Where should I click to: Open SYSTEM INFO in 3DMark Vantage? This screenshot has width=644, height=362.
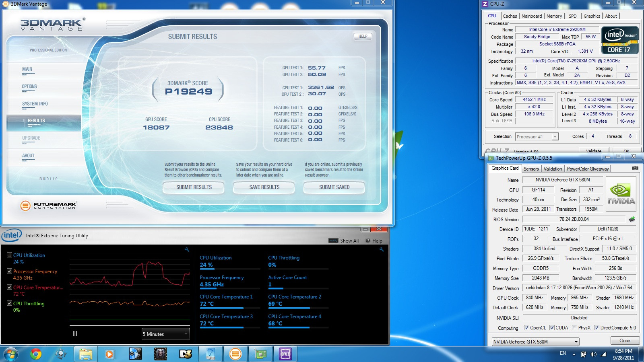coord(35,104)
